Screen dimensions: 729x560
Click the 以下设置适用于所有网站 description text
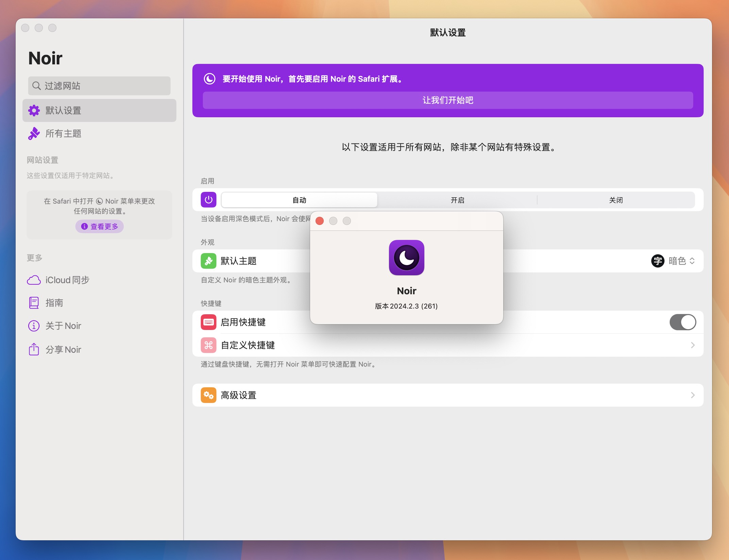click(x=448, y=147)
